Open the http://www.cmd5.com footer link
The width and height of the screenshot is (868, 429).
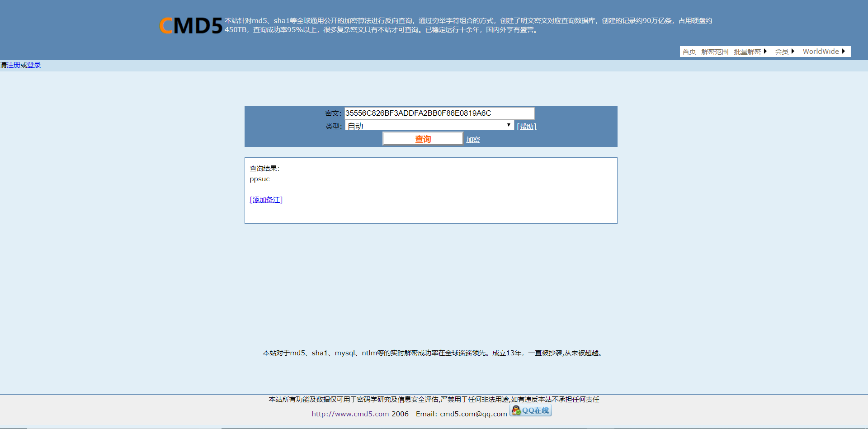pyautogui.click(x=350, y=414)
